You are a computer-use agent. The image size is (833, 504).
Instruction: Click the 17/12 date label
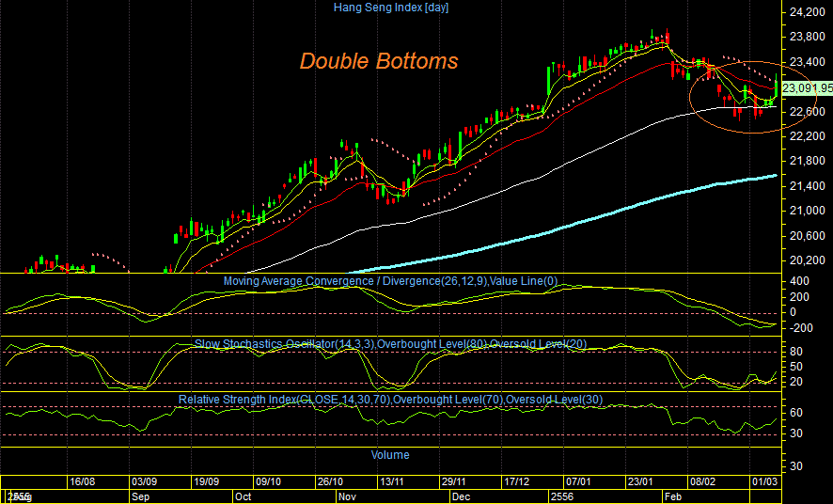(x=516, y=481)
